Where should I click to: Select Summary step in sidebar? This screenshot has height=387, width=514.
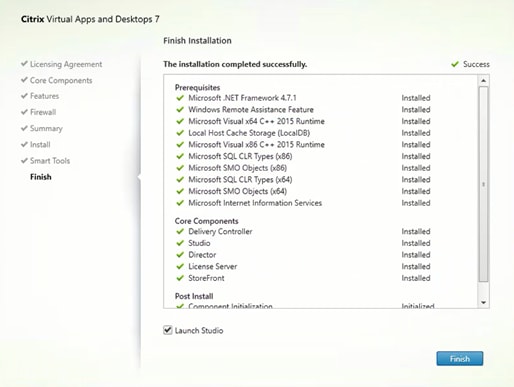tap(46, 128)
